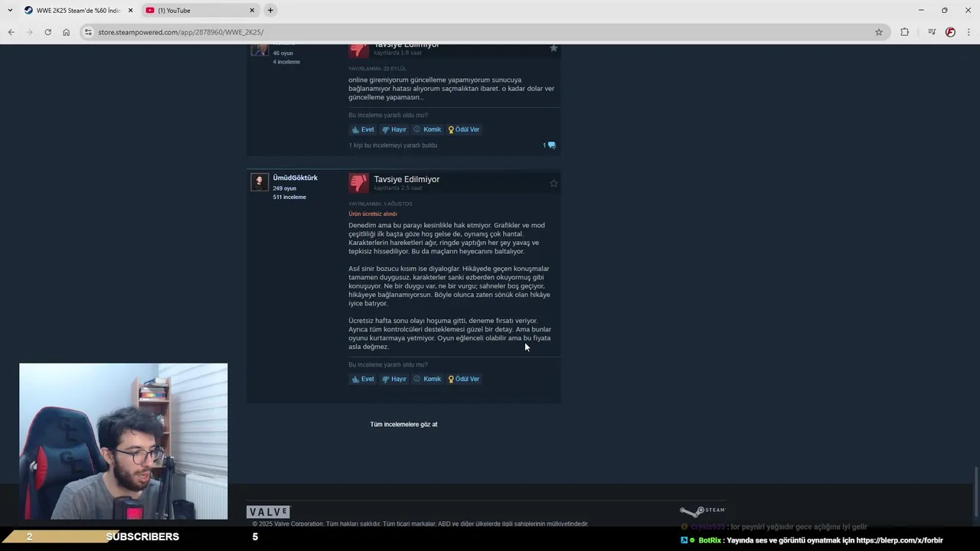Open the ÜmüdGöktürk username link
The height and width of the screenshot is (551, 980).
click(295, 178)
